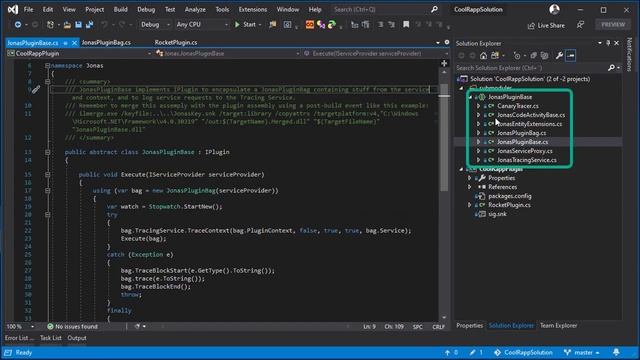Viewport: 640px width, 360px height.
Task: Click the bookmark icon in toolbar
Action: click(406, 24)
